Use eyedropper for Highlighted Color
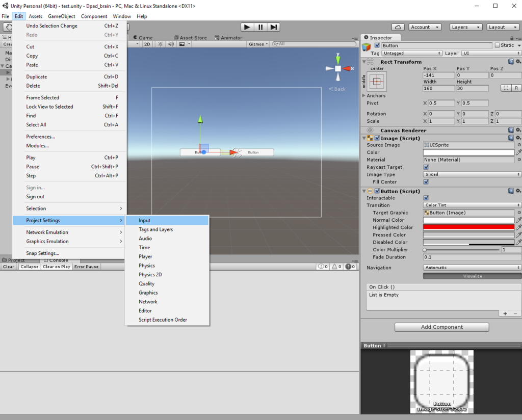This screenshot has height=420, width=522. pos(518,227)
